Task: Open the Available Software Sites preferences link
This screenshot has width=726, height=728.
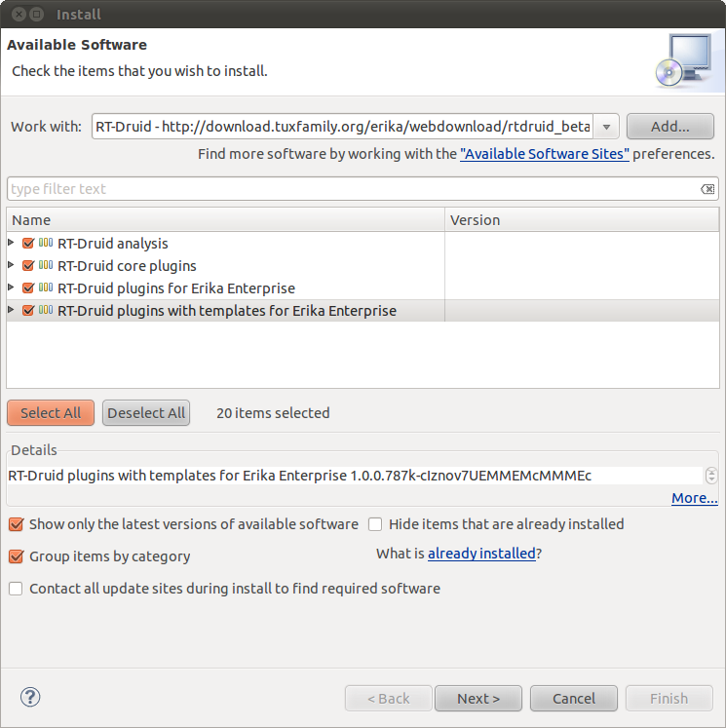Action: (x=545, y=154)
